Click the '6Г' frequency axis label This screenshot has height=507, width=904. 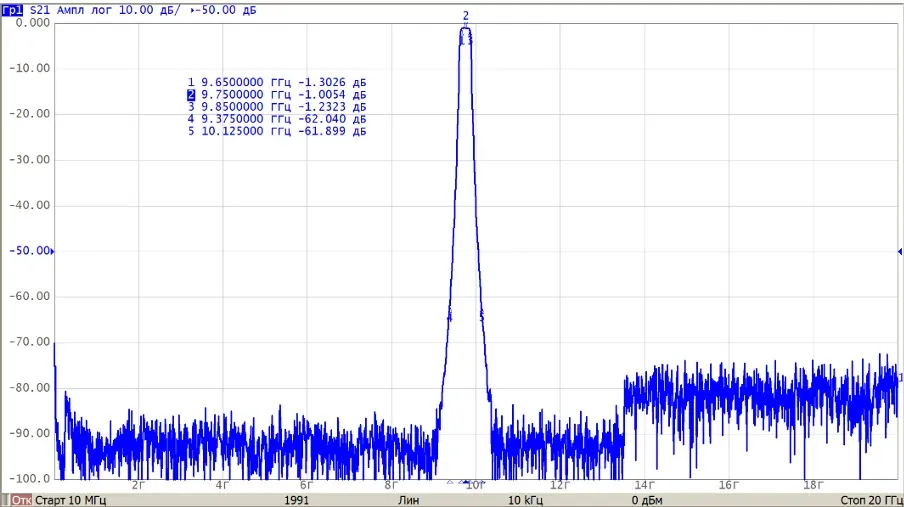[306, 485]
